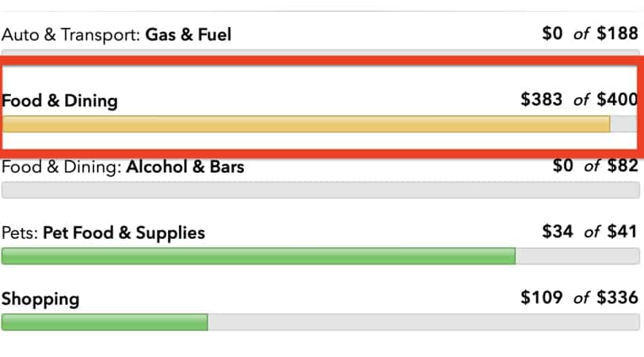Click the gray remainder of Shopping bar

tap(424, 322)
